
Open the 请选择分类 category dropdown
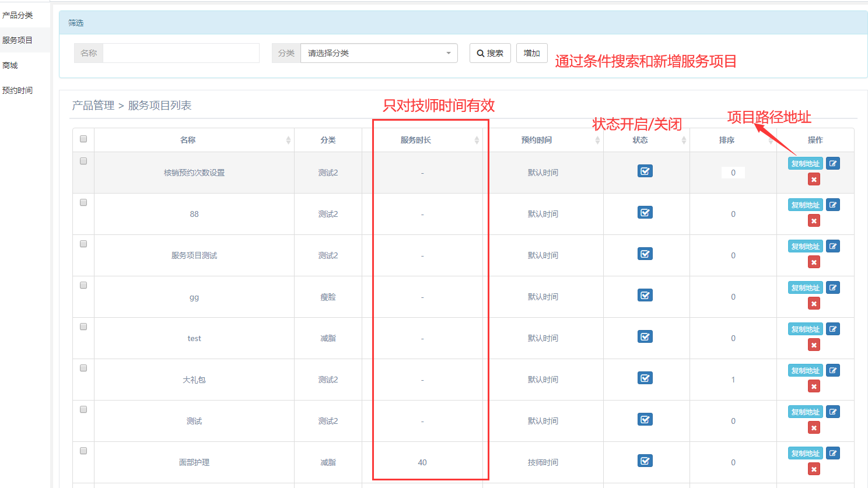[379, 53]
